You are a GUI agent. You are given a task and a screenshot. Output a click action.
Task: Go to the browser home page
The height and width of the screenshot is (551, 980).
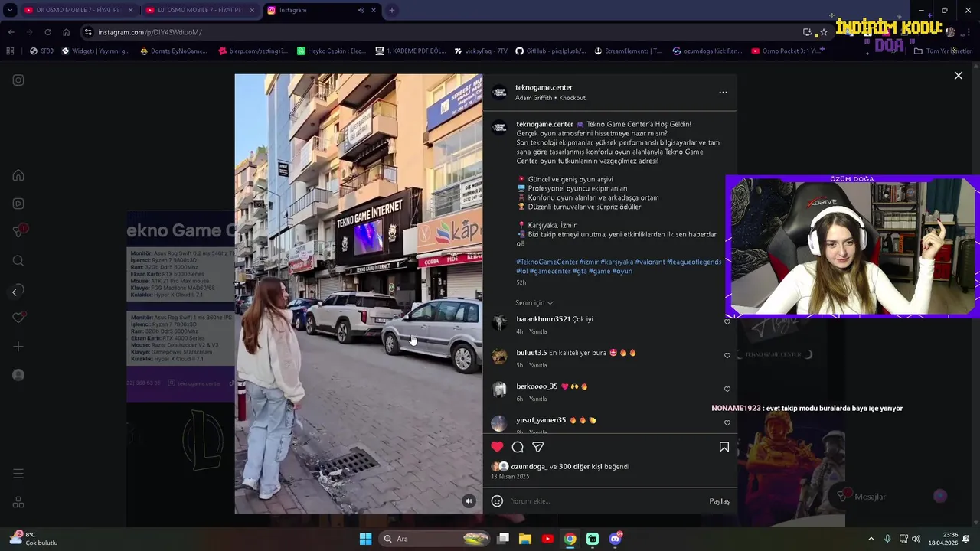point(66,32)
